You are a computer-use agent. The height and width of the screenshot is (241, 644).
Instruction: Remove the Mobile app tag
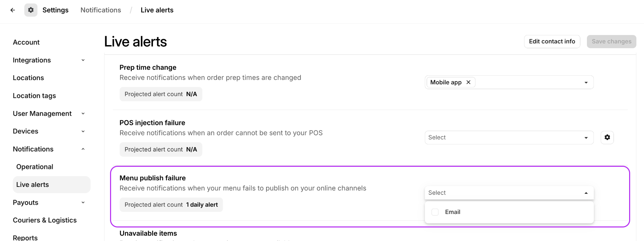tap(469, 82)
